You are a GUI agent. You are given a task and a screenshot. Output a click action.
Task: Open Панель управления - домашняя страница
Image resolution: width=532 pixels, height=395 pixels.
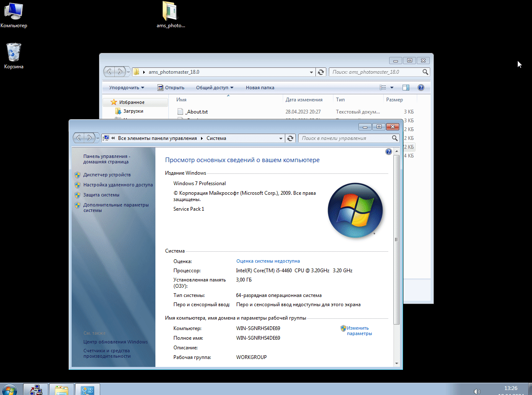[x=106, y=159]
